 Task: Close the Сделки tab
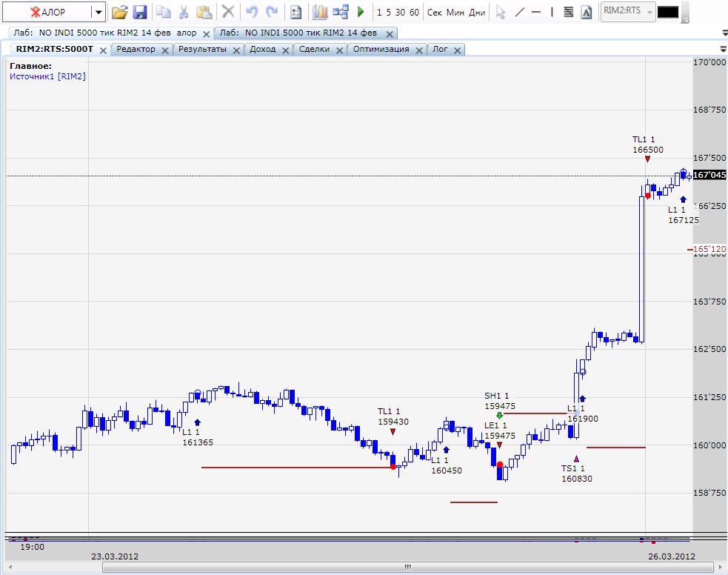click(x=339, y=50)
